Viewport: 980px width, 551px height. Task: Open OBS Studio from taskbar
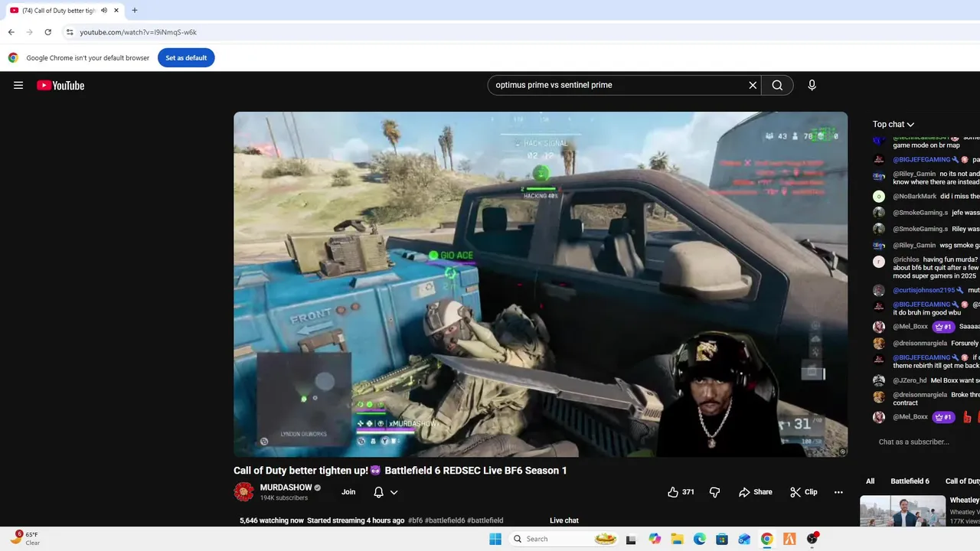point(812,539)
